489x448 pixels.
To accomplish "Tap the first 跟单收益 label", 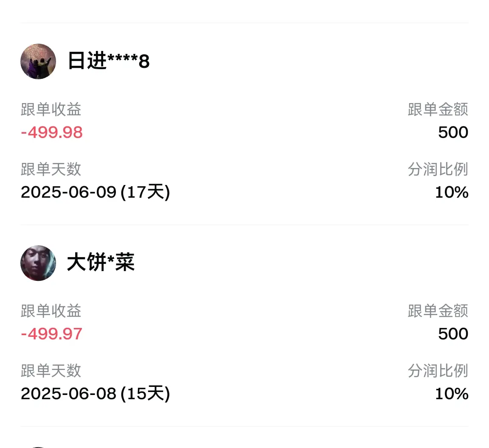I will click(x=51, y=109).
